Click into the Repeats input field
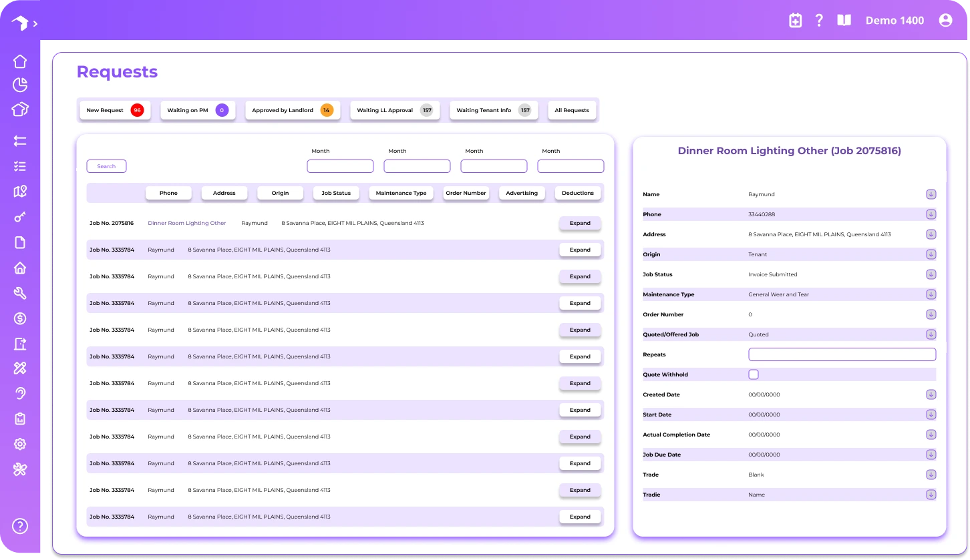The image size is (970, 560). [x=842, y=354]
